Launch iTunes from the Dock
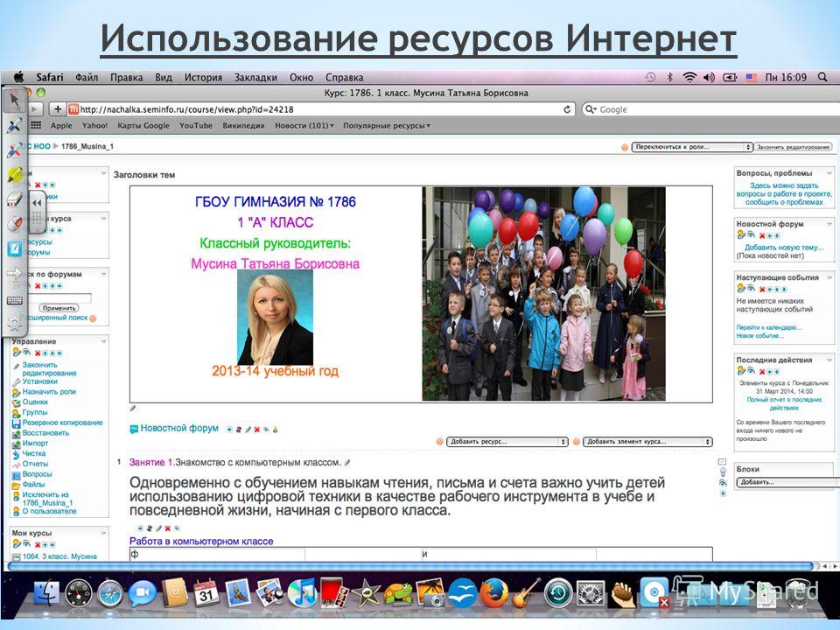The image size is (840, 630). [x=302, y=592]
